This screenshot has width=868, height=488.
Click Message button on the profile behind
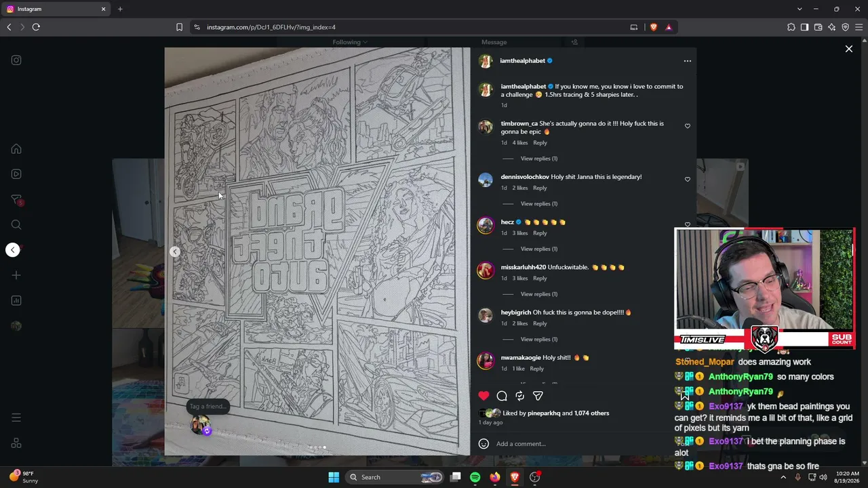point(494,42)
